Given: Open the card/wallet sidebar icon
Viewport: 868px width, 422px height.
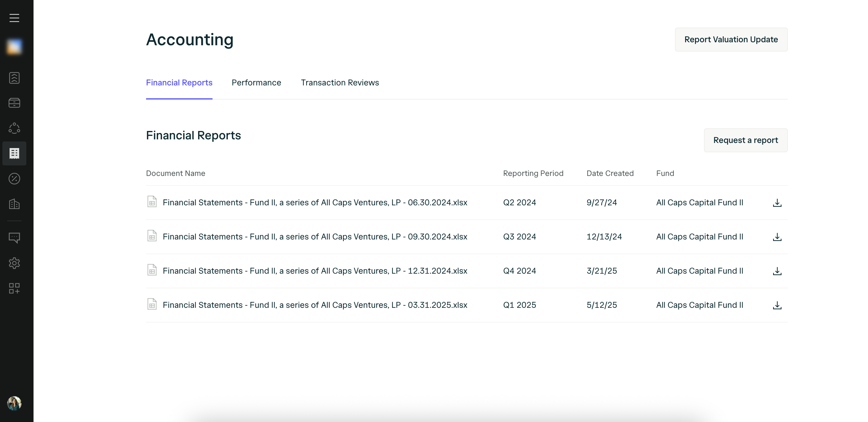Looking at the screenshot, I should point(14,103).
